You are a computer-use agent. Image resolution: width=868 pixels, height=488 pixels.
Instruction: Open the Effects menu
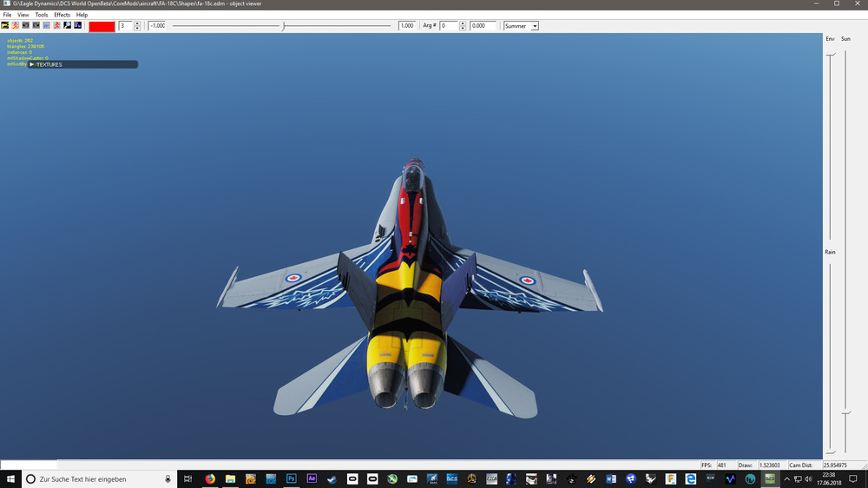pyautogui.click(x=62, y=15)
